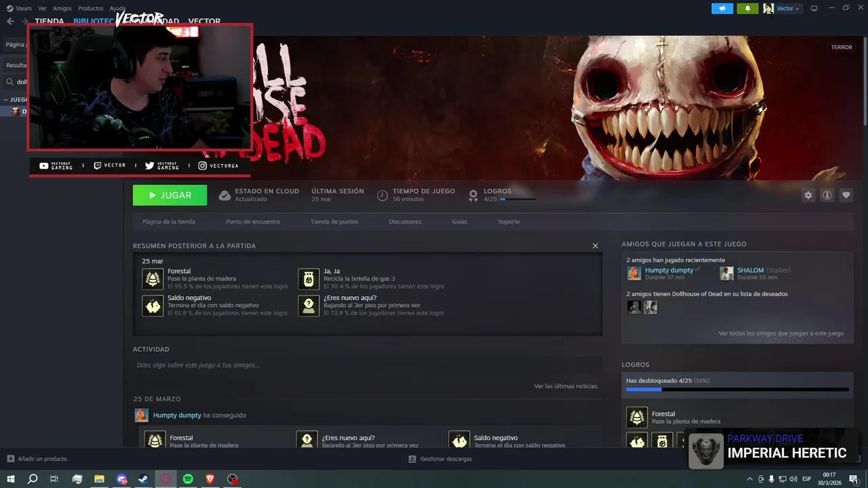868x488 pixels.
Task: Click Saldo negativo icon in activity feed
Action: (459, 439)
